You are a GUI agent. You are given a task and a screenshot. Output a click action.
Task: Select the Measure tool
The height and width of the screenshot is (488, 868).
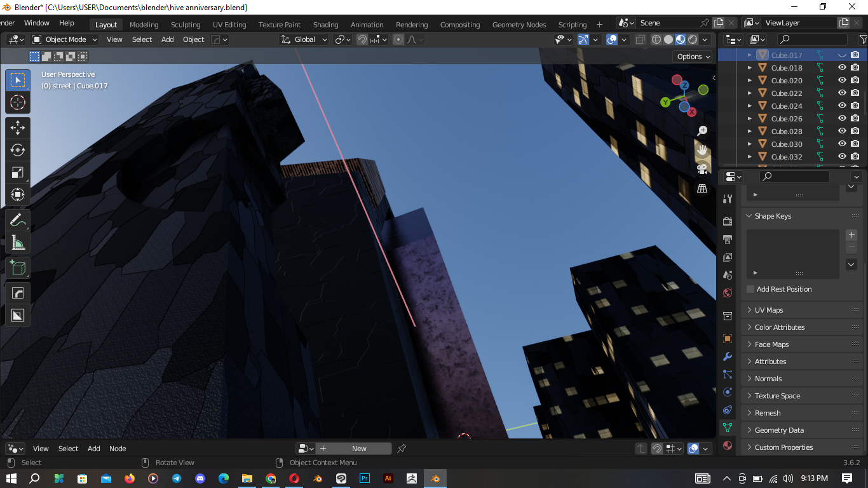(18, 243)
